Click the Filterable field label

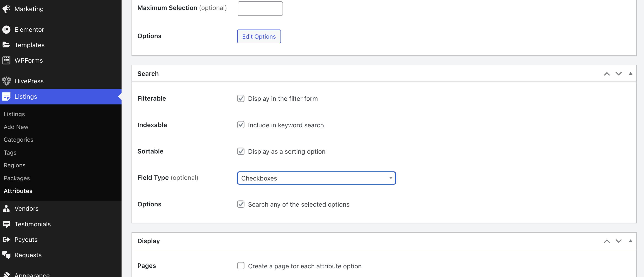point(152,98)
